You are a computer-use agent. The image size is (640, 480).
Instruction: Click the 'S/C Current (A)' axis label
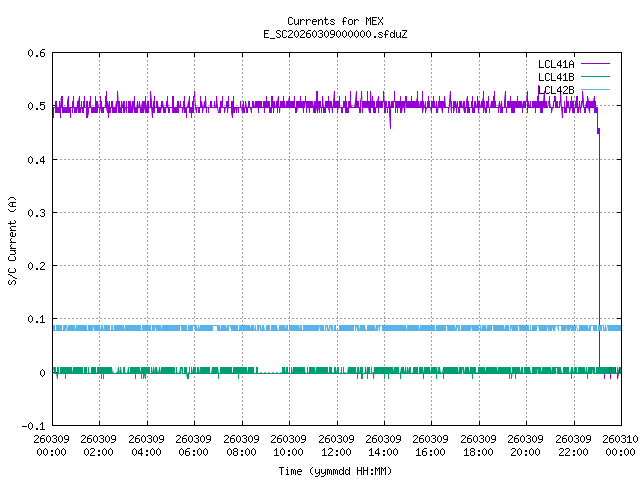click(12, 239)
